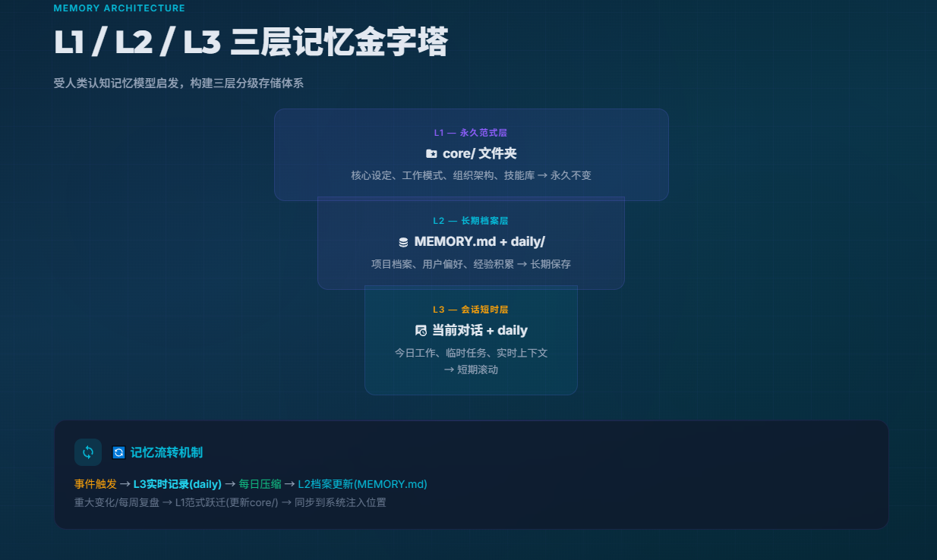Click the L2 — 长期档案层 label

(x=471, y=221)
